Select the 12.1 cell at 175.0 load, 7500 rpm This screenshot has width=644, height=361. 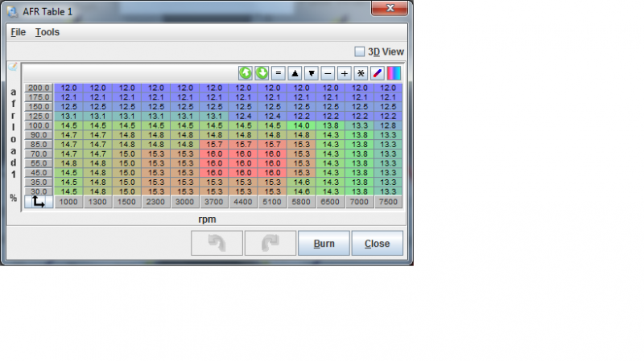click(x=388, y=97)
